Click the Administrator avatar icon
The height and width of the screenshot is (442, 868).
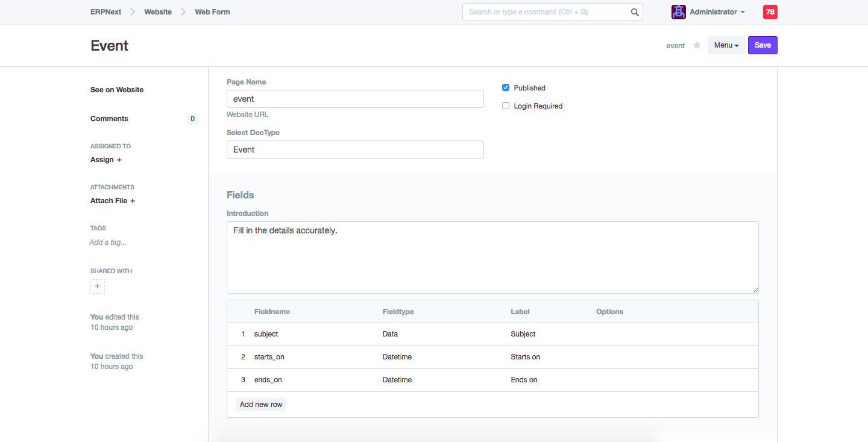(679, 12)
